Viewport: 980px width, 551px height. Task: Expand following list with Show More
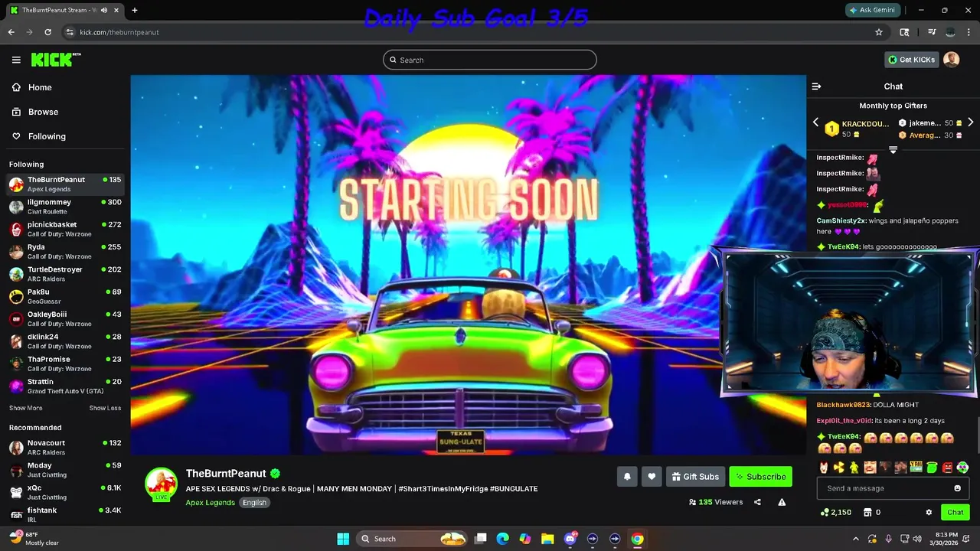pyautogui.click(x=25, y=408)
